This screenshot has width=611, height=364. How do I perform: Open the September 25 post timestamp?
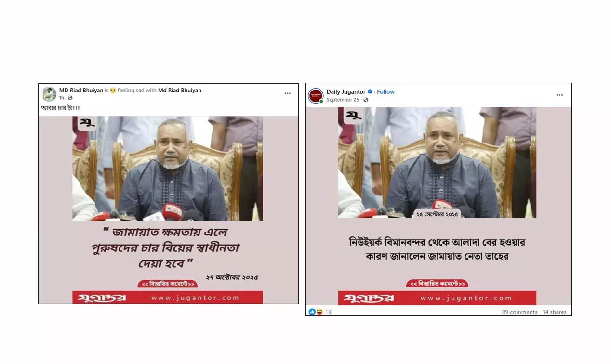(x=343, y=100)
